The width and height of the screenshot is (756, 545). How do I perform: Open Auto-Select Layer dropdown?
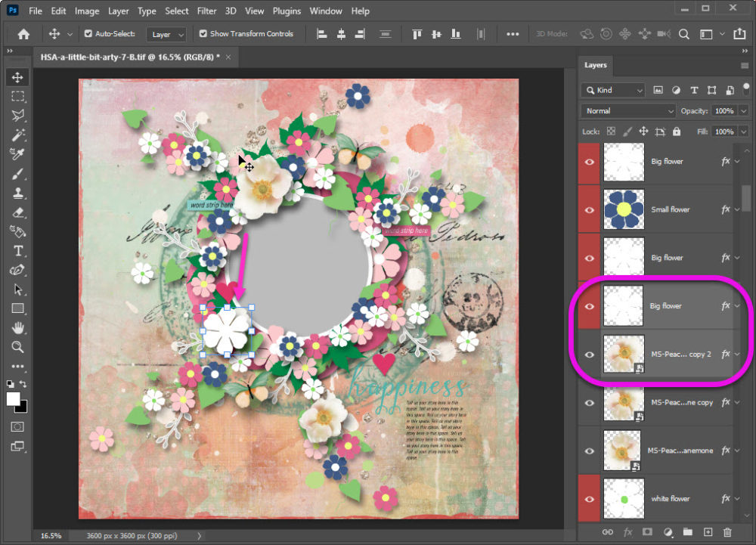167,34
